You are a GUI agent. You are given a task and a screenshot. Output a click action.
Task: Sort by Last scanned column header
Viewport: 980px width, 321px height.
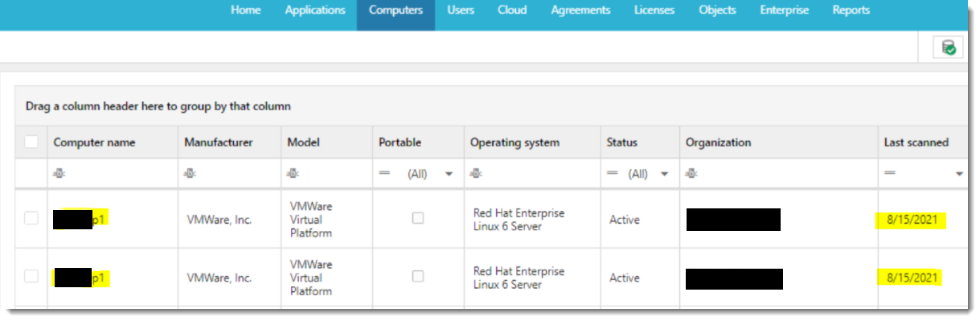tap(923, 142)
